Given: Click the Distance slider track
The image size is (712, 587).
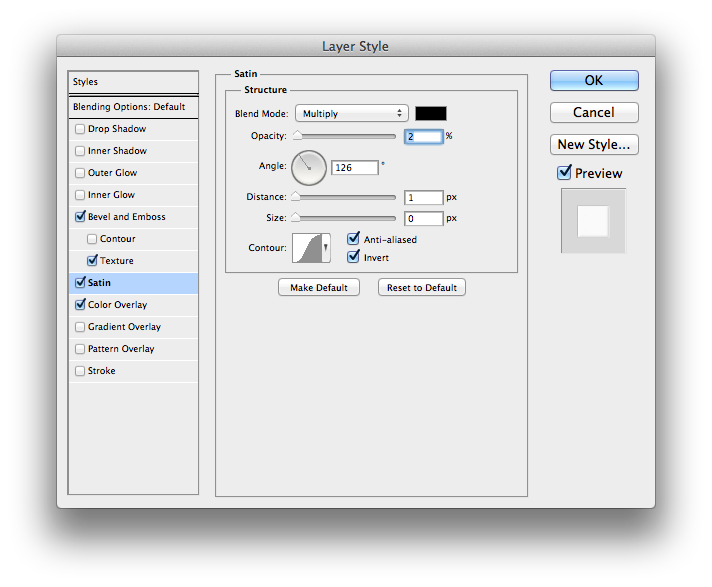Looking at the screenshot, I should (x=346, y=197).
